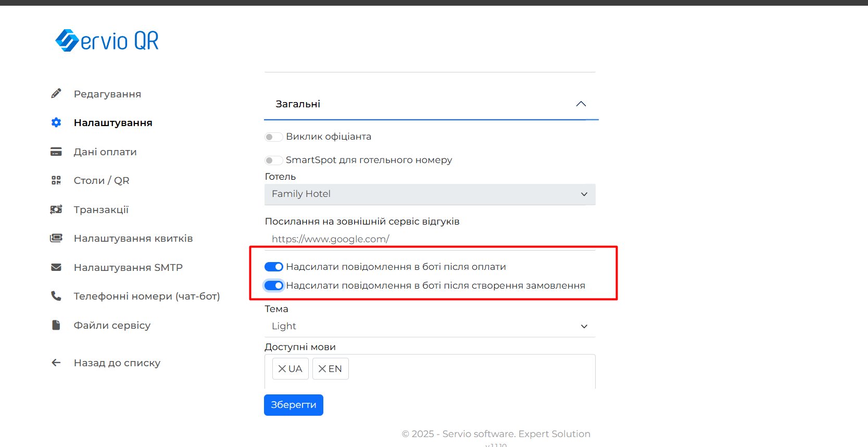
Task: Toggle SmartSpot для готельного номеру switch
Action: (x=274, y=160)
